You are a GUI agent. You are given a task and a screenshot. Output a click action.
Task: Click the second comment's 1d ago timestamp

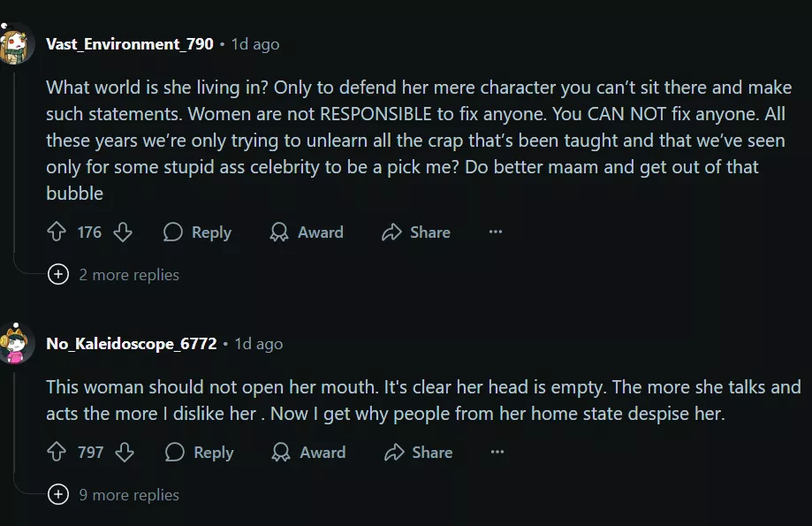[x=259, y=344]
